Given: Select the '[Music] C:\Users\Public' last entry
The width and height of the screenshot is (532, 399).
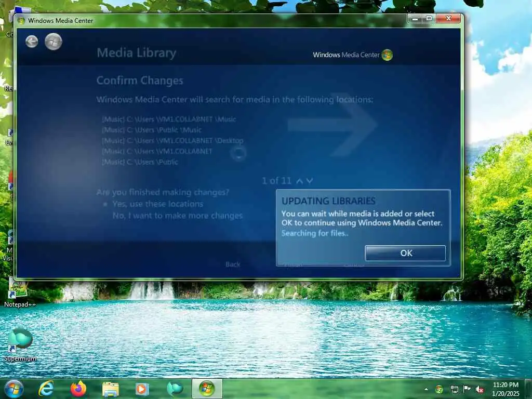Looking at the screenshot, I should pos(140,162).
